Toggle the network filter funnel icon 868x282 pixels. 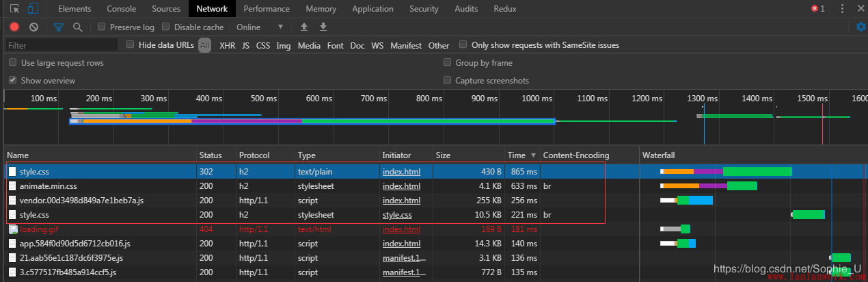59,27
